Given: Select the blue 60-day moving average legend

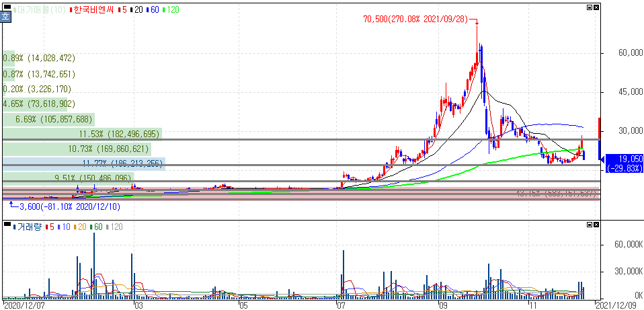Looking at the screenshot, I should (x=153, y=9).
